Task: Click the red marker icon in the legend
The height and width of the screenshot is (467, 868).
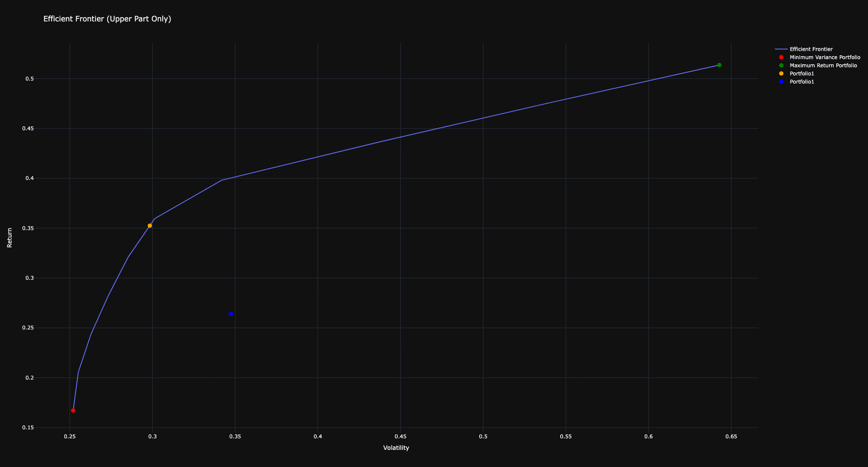Action: click(x=781, y=57)
